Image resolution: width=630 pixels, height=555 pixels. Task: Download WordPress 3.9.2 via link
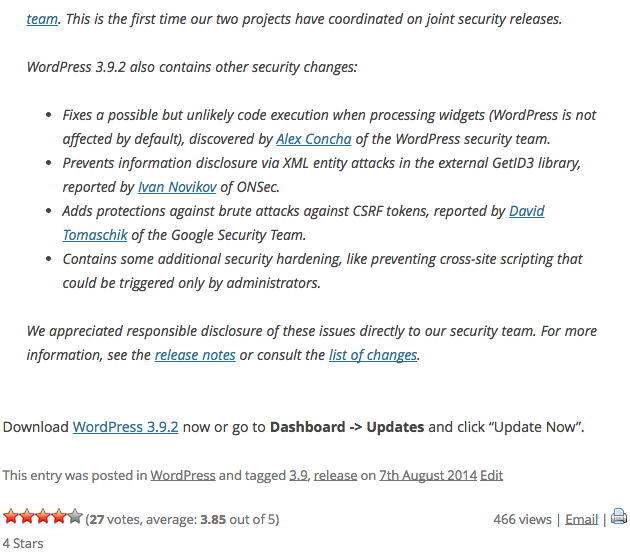point(125,427)
